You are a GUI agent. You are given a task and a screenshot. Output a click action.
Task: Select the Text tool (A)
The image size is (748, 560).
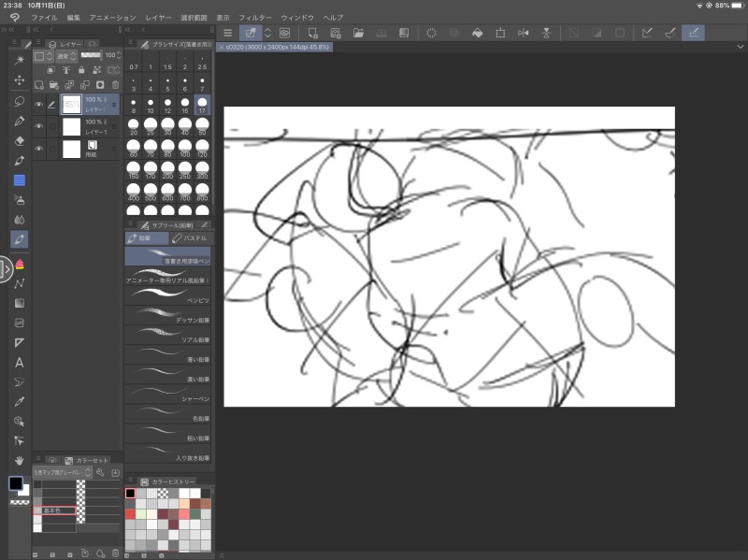coord(19,363)
